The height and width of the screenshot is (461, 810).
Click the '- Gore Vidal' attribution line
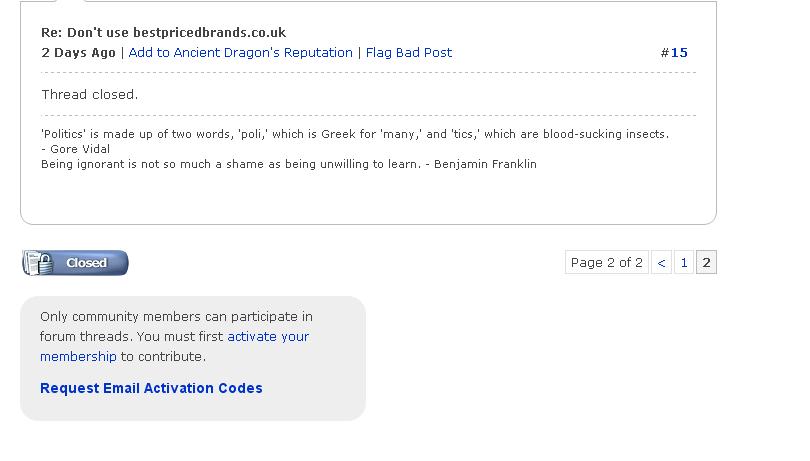click(x=75, y=149)
